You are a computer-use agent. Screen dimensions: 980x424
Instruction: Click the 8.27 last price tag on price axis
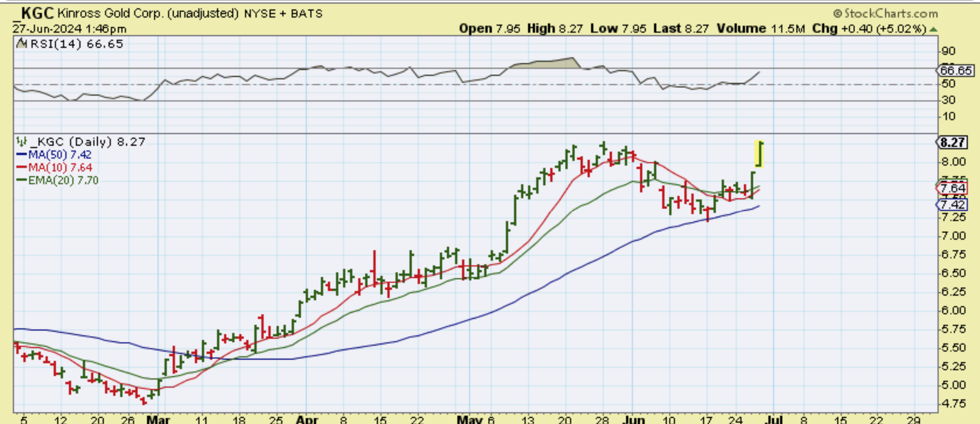pyautogui.click(x=952, y=142)
